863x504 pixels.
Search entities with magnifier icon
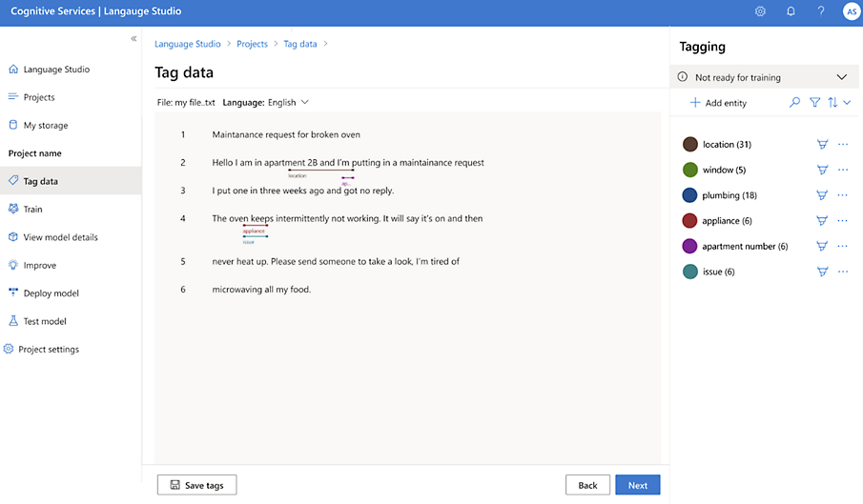pos(794,103)
